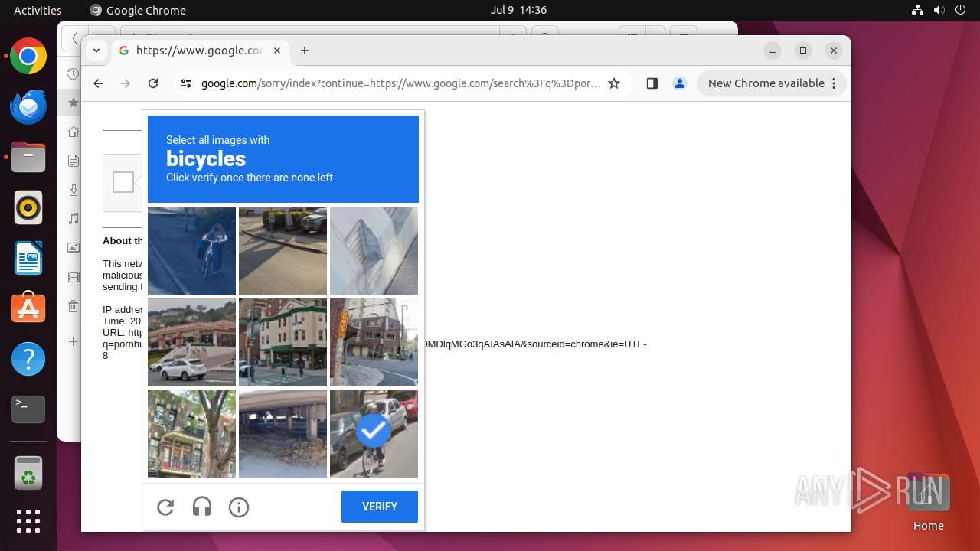The width and height of the screenshot is (980, 551).
Task: Open Rhythmbox from the dock
Action: [28, 207]
